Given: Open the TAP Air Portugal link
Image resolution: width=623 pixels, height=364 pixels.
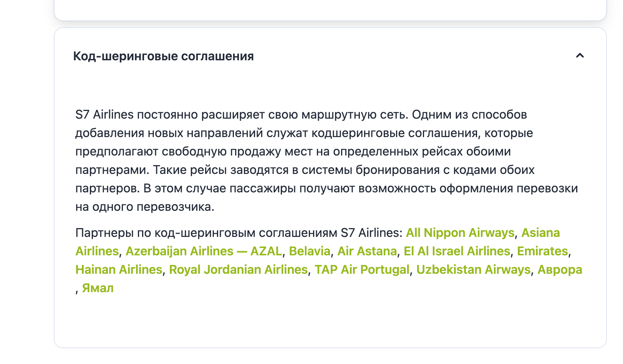Looking at the screenshot, I should 362,270.
